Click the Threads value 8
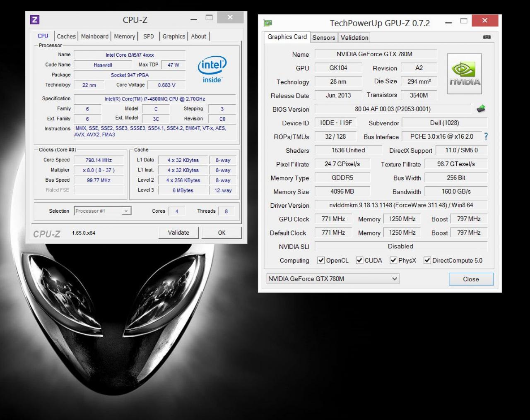Screen dimensions: 530x420 (226, 211)
